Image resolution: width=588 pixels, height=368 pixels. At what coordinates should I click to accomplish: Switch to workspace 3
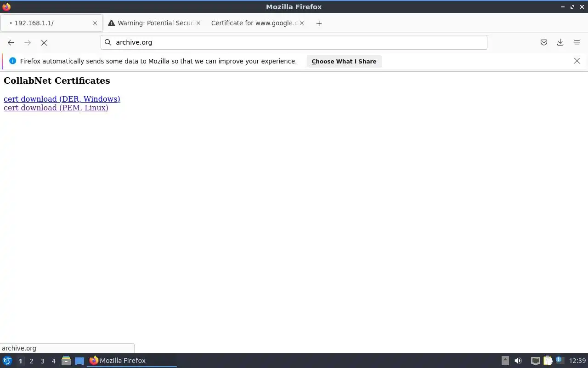point(42,361)
